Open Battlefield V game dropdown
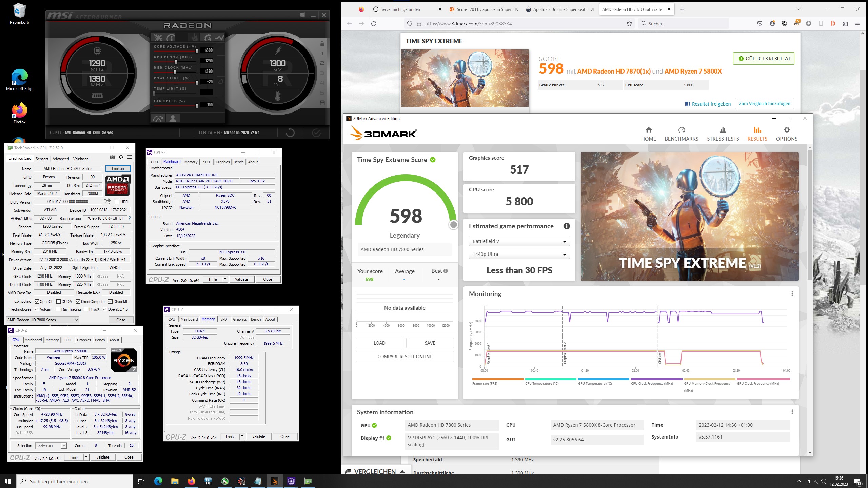The width and height of the screenshot is (868, 488). click(519, 241)
